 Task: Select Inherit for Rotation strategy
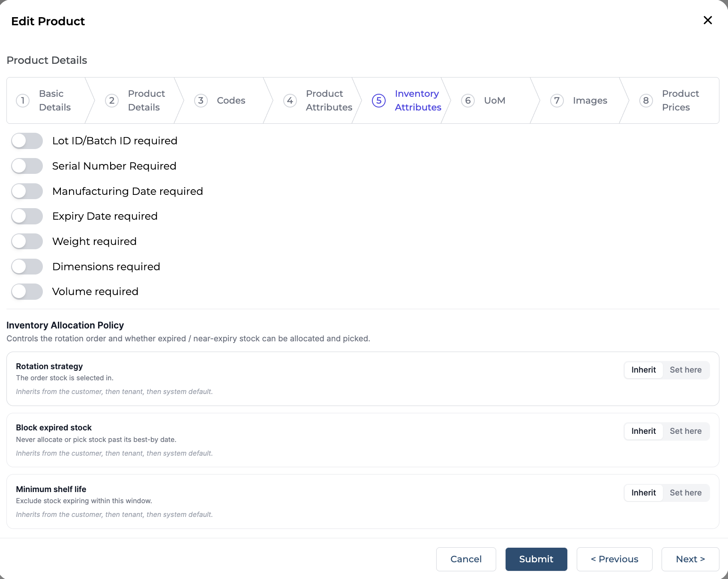(x=644, y=370)
